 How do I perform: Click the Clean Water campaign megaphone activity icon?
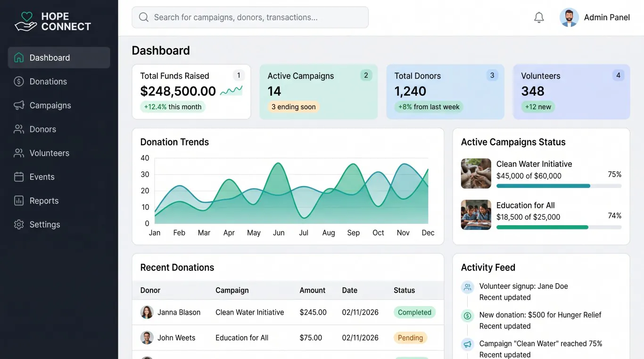[x=468, y=344]
